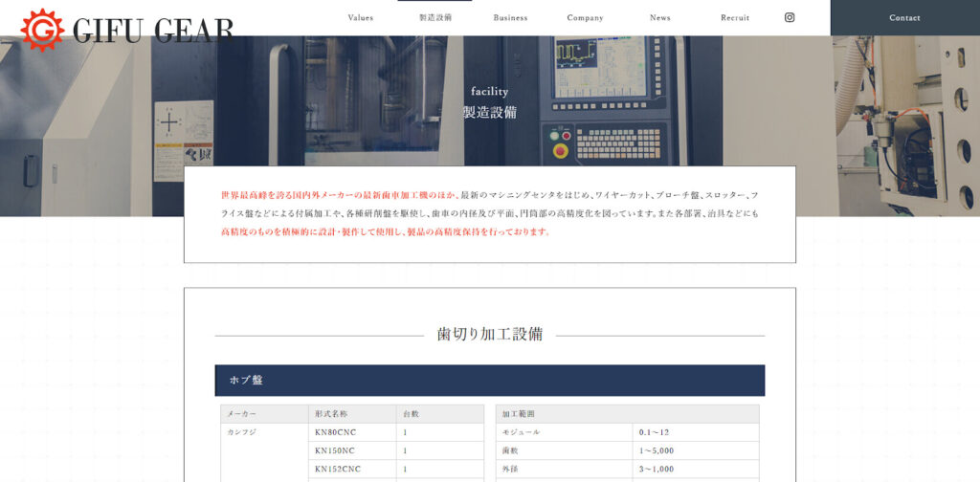Go to the Business page

(x=510, y=18)
